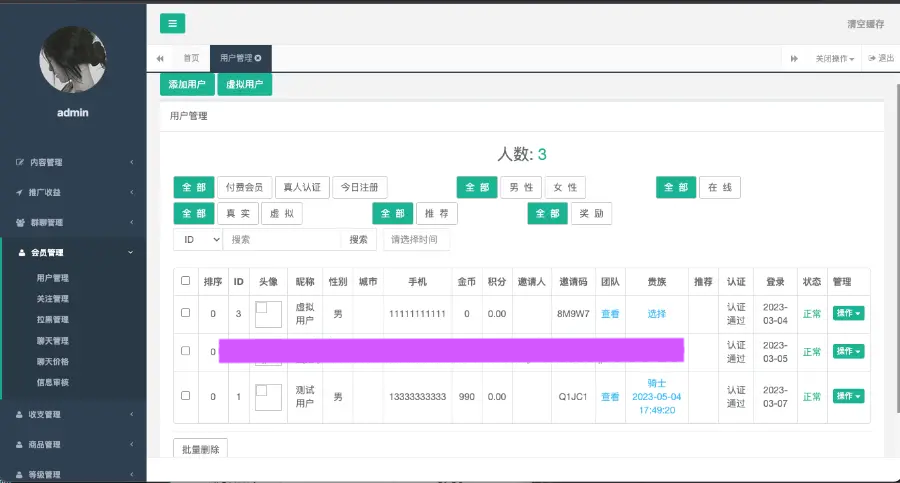Click the 添加用户 button
Screen dimensions: 900x483
coord(185,85)
